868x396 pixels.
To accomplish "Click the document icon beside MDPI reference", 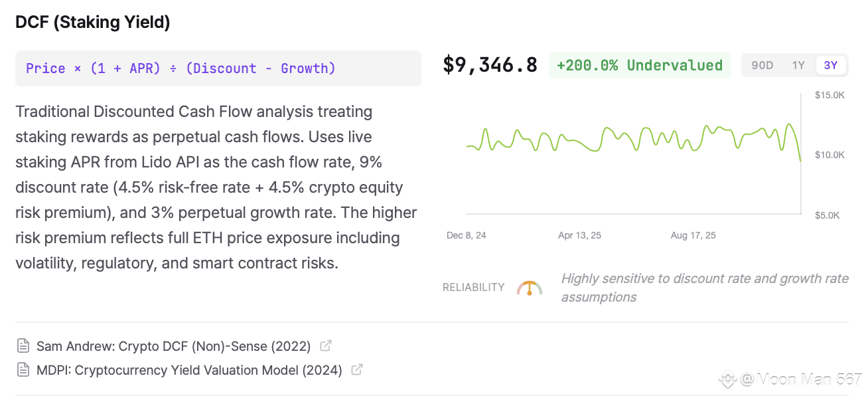I will click(x=23, y=370).
